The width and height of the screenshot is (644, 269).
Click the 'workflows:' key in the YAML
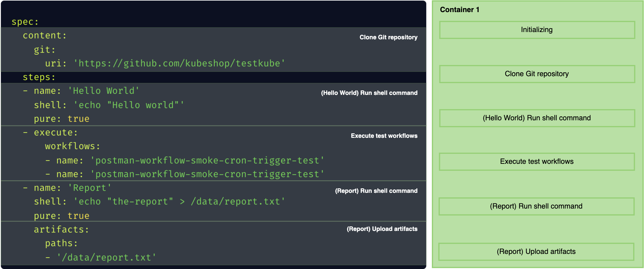click(x=72, y=146)
